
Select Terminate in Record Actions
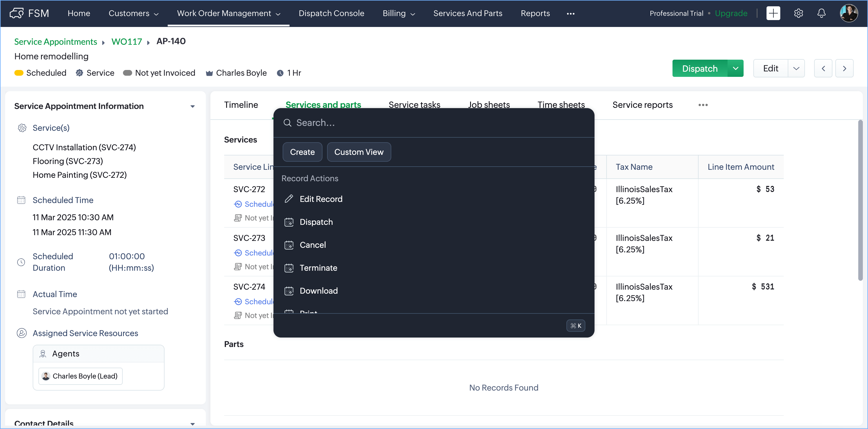coord(318,268)
